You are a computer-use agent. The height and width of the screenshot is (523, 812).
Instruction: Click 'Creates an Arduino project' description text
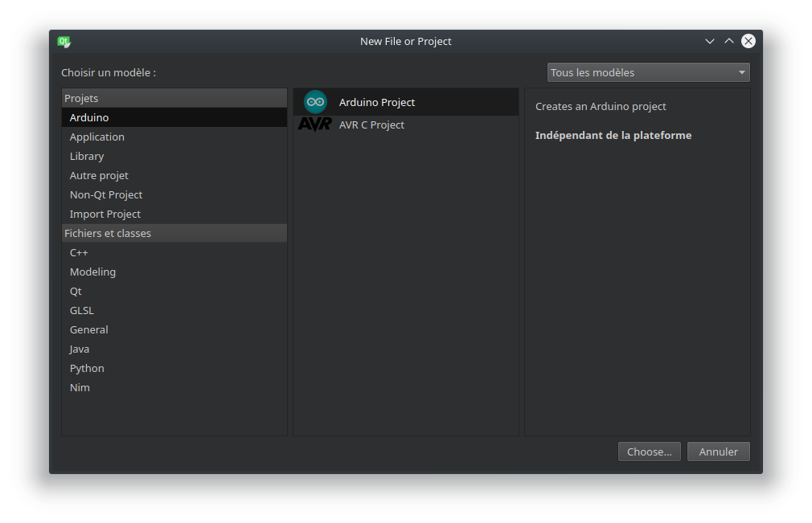601,107
